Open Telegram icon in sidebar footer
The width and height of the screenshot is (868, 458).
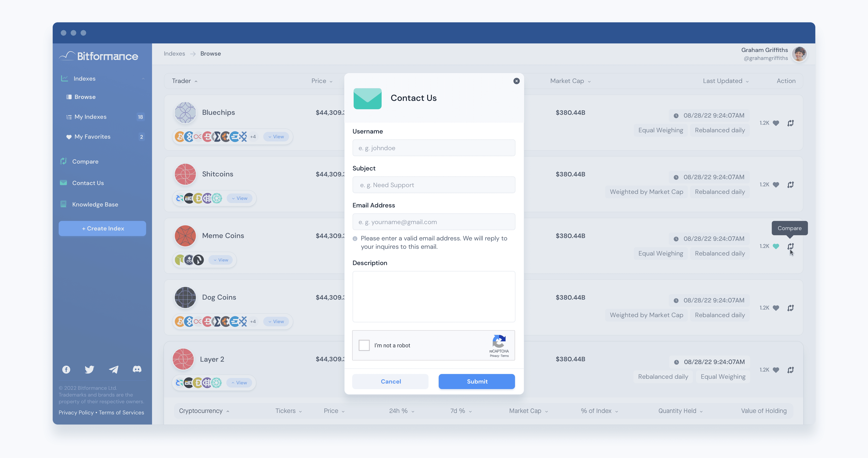click(x=113, y=370)
